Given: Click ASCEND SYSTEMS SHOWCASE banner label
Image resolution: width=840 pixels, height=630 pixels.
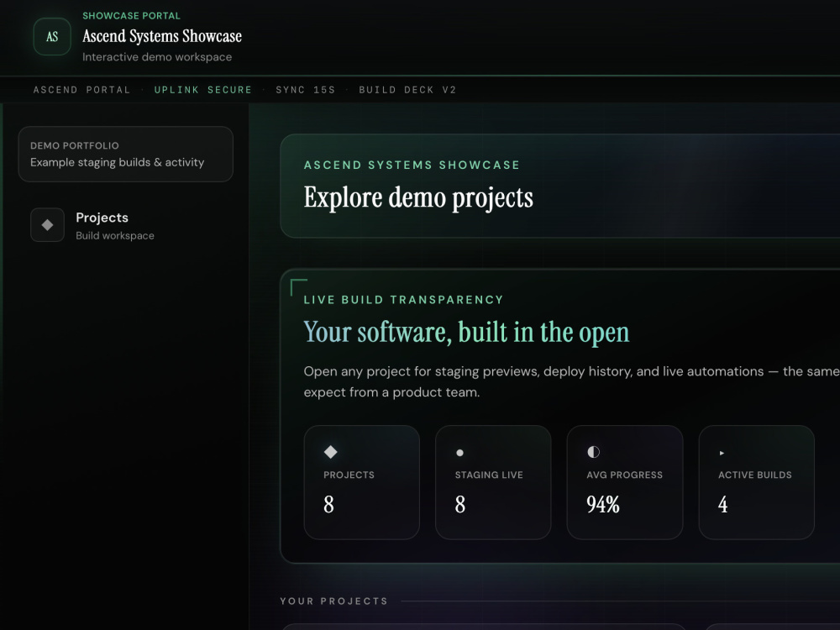Looking at the screenshot, I should pyautogui.click(x=412, y=165).
